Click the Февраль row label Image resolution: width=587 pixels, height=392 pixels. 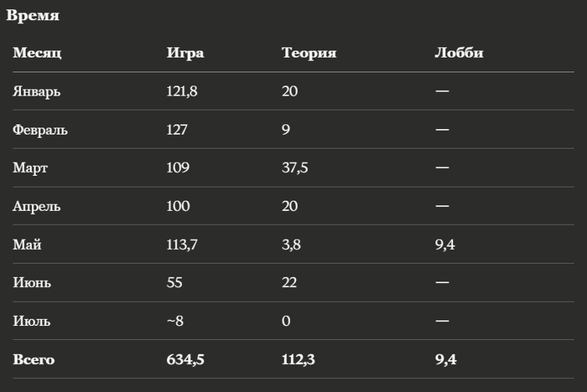40,130
